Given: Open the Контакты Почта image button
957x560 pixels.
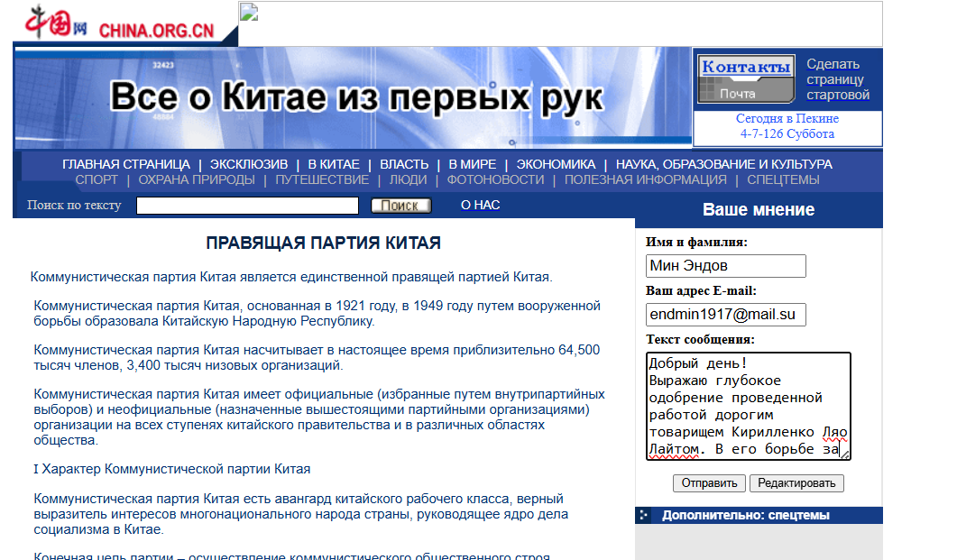Looking at the screenshot, I should tap(746, 79).
